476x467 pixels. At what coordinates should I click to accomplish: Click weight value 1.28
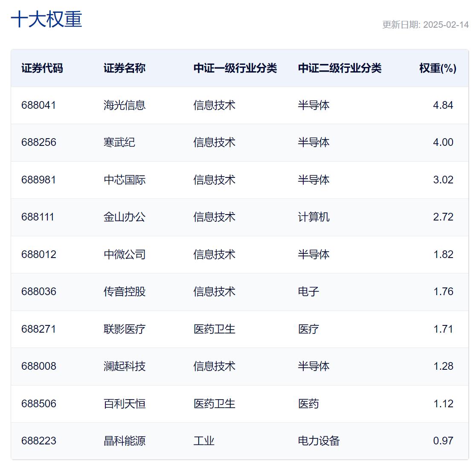(443, 366)
